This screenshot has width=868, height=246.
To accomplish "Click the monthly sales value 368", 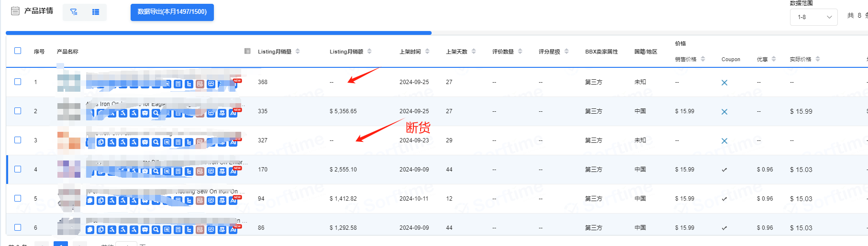I will click(263, 82).
